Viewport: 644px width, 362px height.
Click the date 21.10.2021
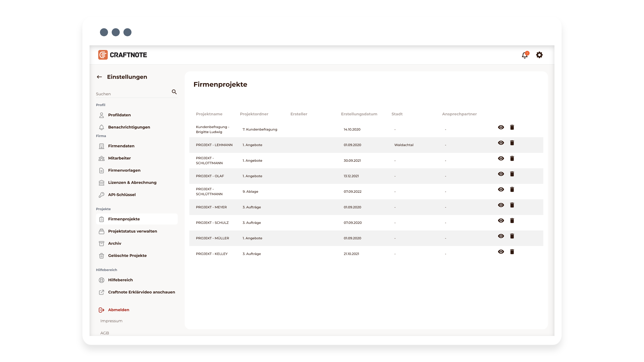click(351, 254)
